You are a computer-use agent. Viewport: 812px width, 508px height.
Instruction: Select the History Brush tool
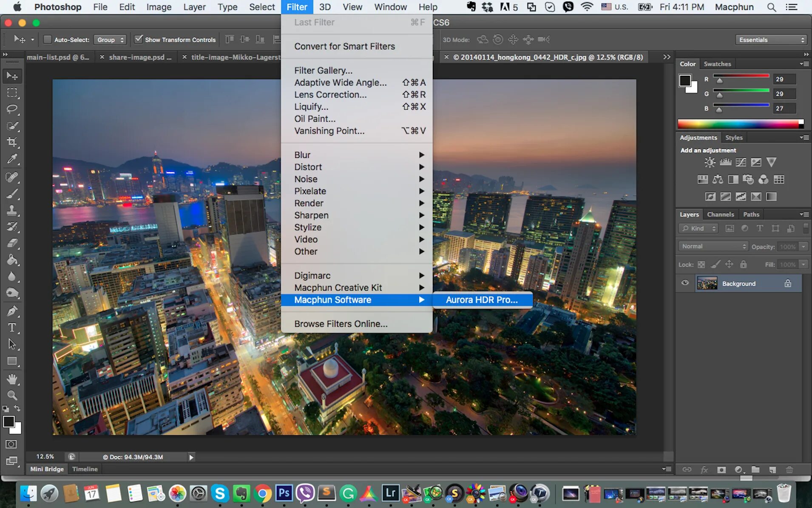[x=12, y=227]
